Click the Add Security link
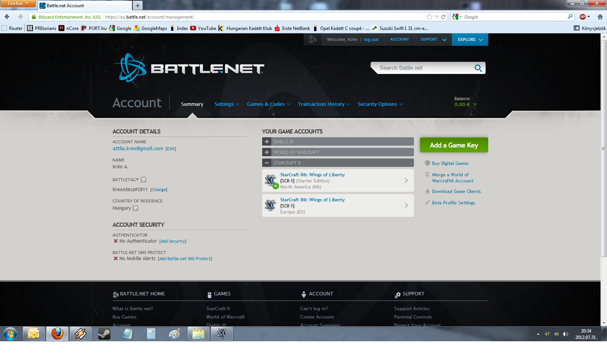This screenshot has width=607, height=364. pos(173,241)
